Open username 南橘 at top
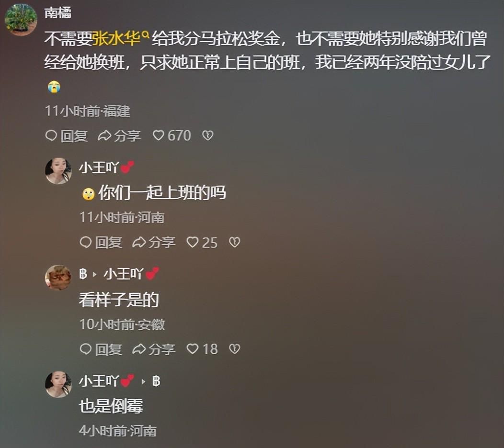Viewport: 504px width, 448px height. tap(58, 13)
